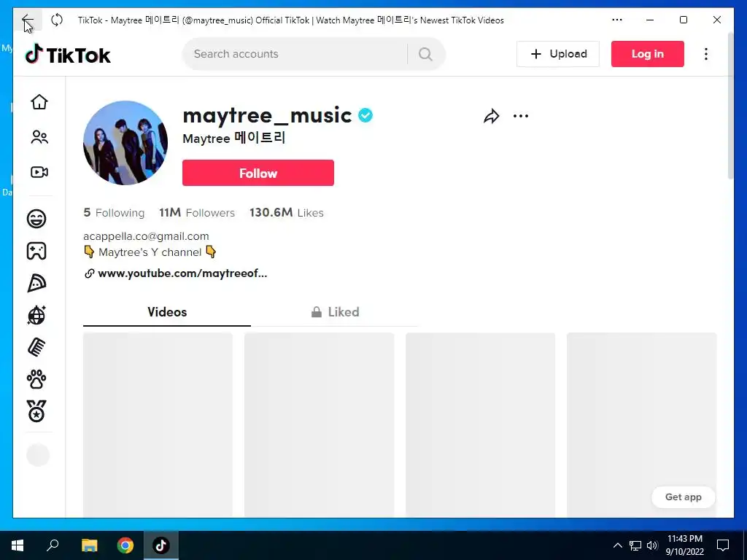The height and width of the screenshot is (560, 747).
Task: Click the share arrow on the profile
Action: pyautogui.click(x=491, y=116)
